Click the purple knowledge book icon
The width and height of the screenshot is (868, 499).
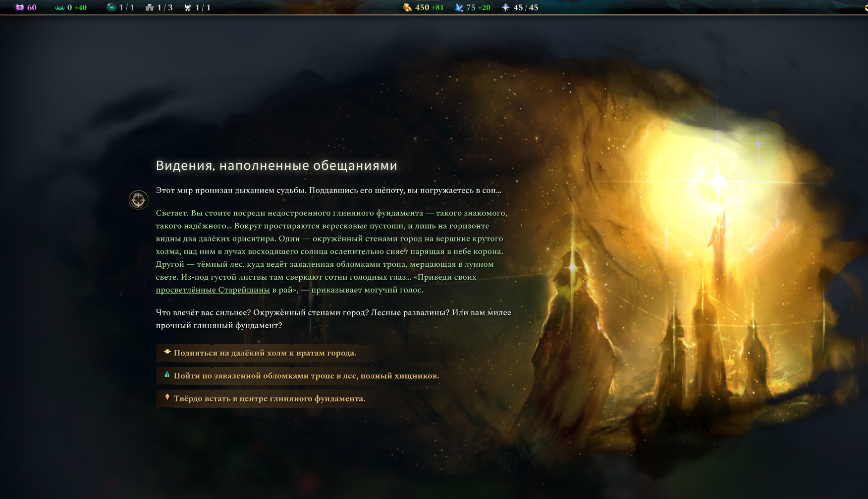pos(20,7)
